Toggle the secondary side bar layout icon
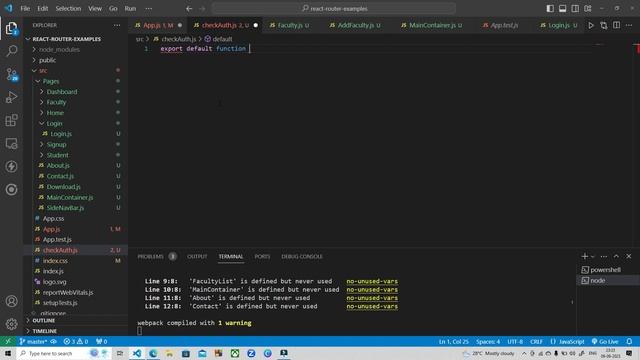This screenshot has height=360, width=640. 575,9
